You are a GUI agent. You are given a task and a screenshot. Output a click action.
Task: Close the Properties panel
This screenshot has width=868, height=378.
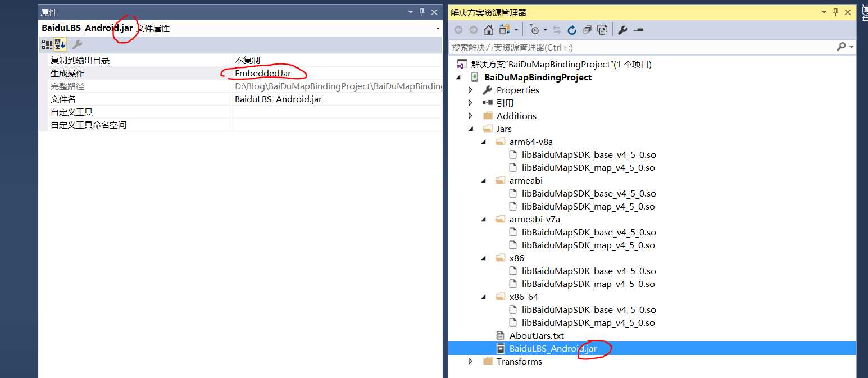434,12
